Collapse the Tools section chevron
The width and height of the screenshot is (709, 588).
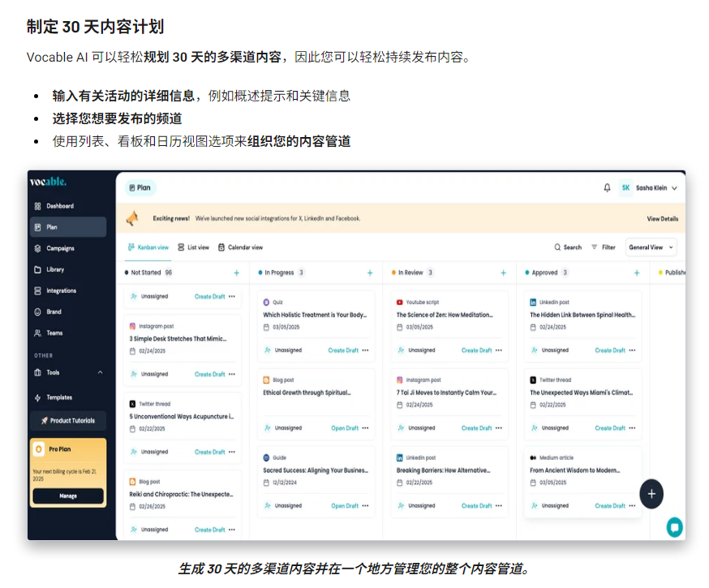pos(100,372)
